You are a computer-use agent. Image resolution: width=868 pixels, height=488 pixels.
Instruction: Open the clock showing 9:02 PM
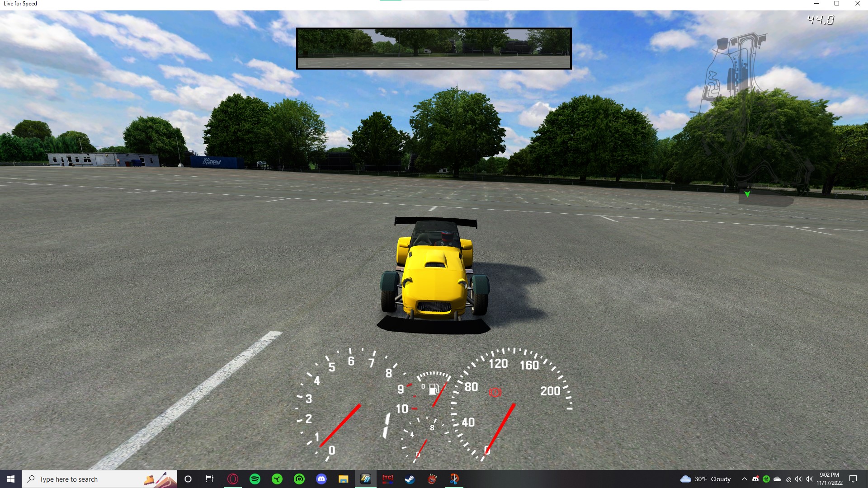coord(829,479)
